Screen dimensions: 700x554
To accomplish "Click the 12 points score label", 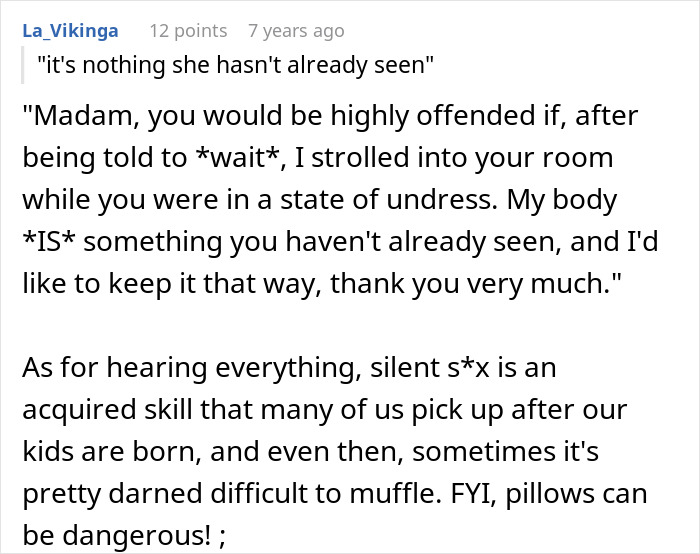I will coord(188,31).
